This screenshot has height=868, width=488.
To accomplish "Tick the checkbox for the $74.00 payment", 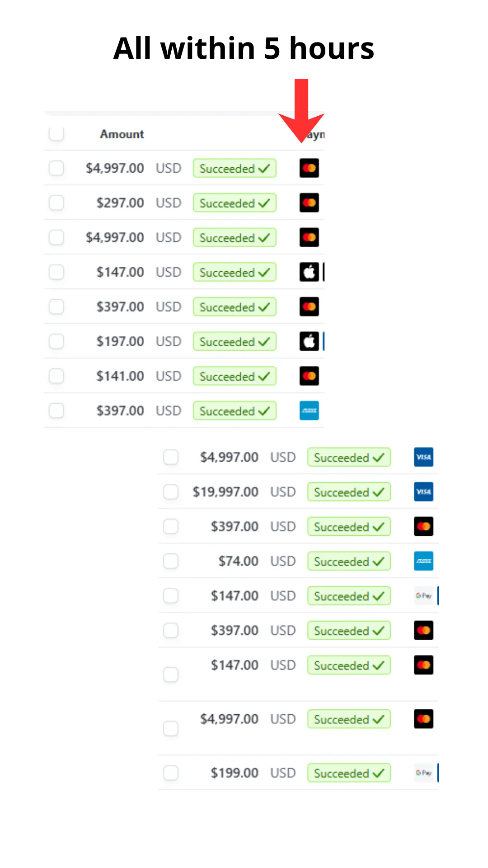I will [171, 561].
